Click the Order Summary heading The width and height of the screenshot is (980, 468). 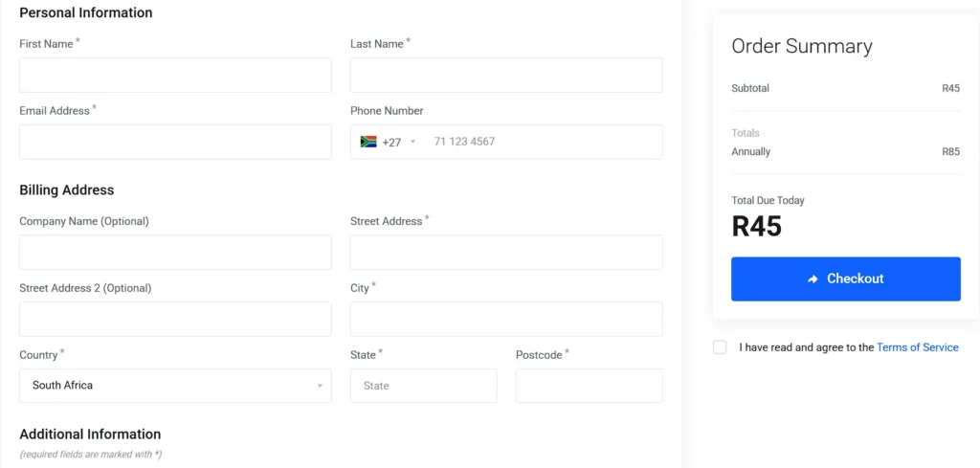802,46
